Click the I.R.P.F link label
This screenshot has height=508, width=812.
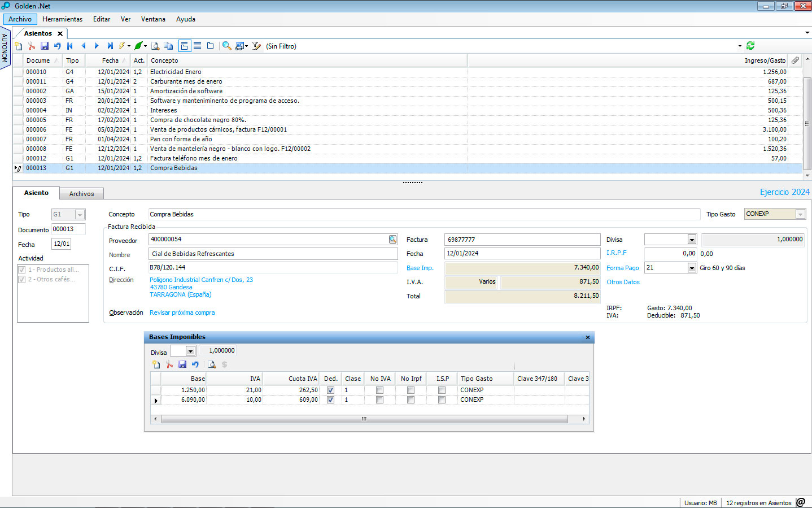(616, 253)
